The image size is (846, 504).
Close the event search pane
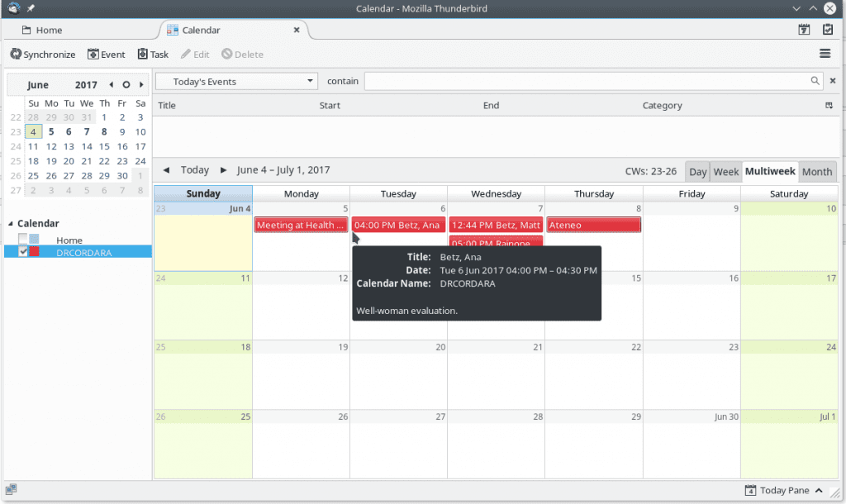coord(833,81)
